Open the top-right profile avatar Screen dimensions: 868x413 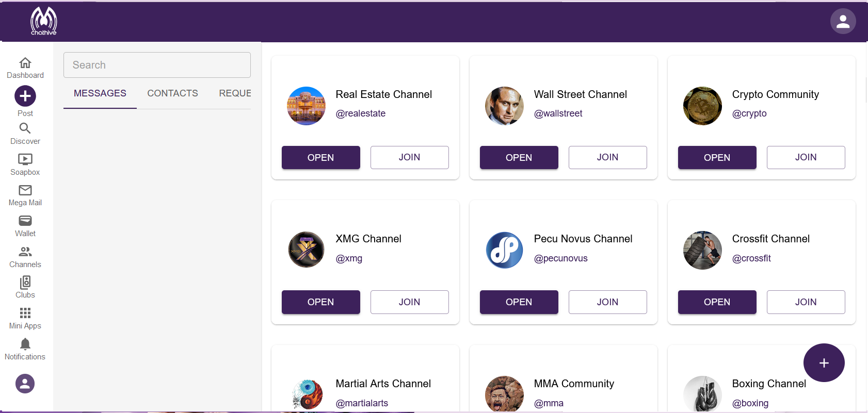[843, 21]
